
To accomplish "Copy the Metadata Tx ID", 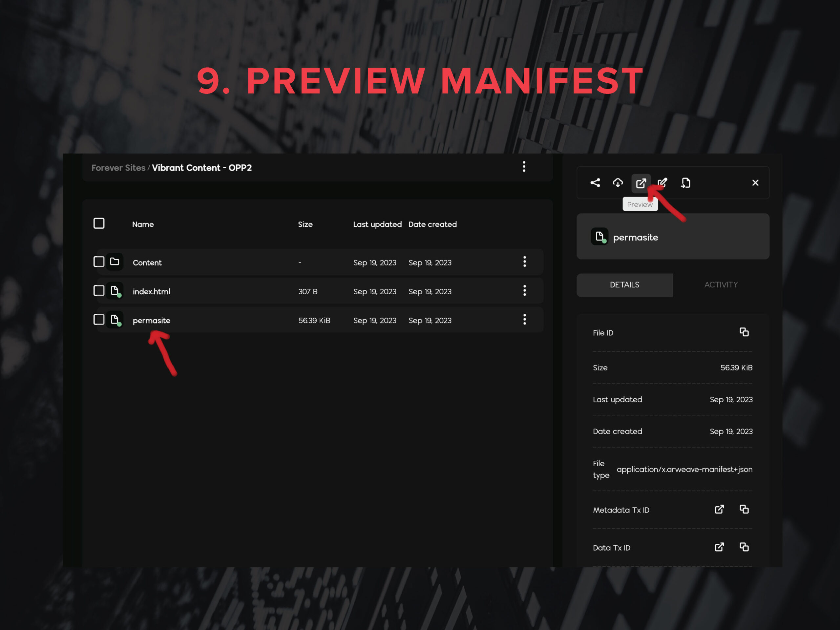I will pyautogui.click(x=744, y=509).
